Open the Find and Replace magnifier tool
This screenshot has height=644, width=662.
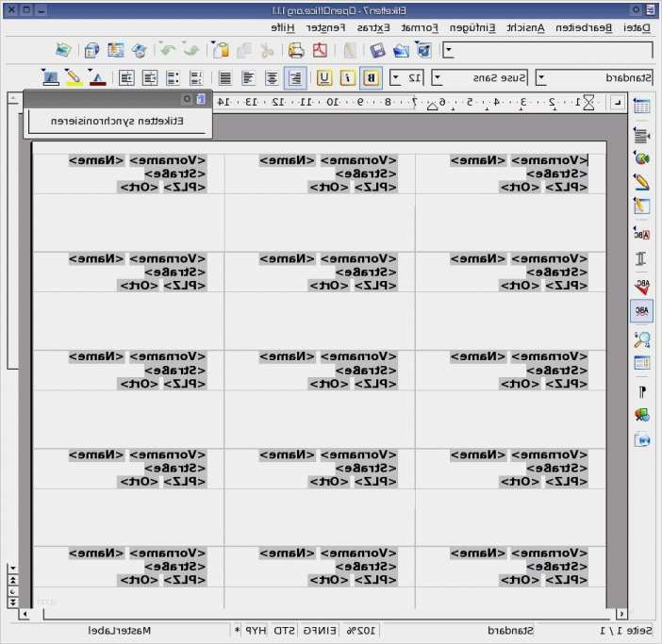(x=642, y=339)
